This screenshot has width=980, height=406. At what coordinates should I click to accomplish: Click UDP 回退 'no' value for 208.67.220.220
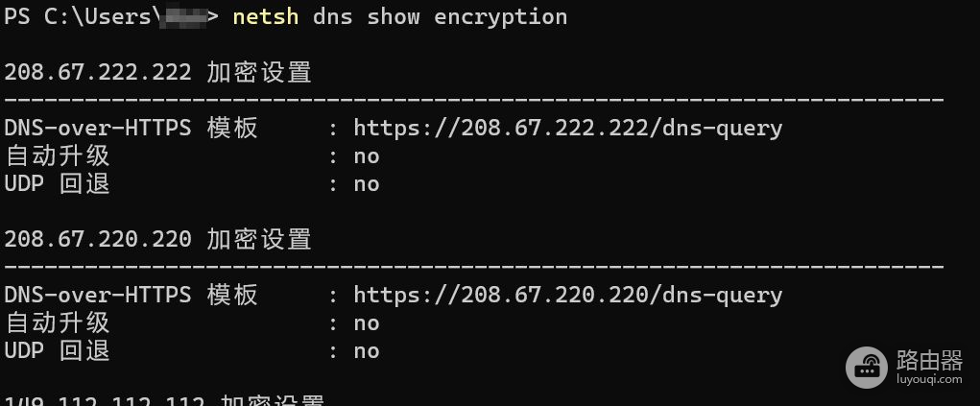366,351
